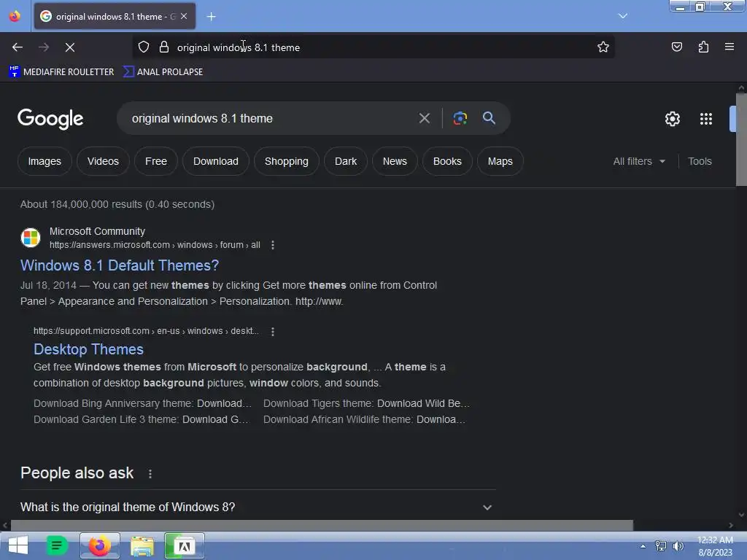Open File Explorer from the taskbar

point(142,545)
